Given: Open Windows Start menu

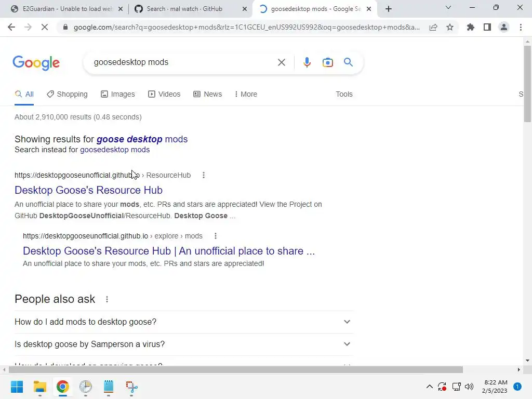Looking at the screenshot, I should [17, 387].
